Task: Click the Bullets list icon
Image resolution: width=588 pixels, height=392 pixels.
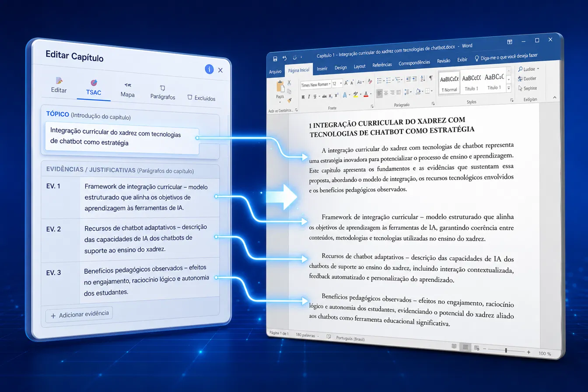Action: pyautogui.click(x=379, y=80)
